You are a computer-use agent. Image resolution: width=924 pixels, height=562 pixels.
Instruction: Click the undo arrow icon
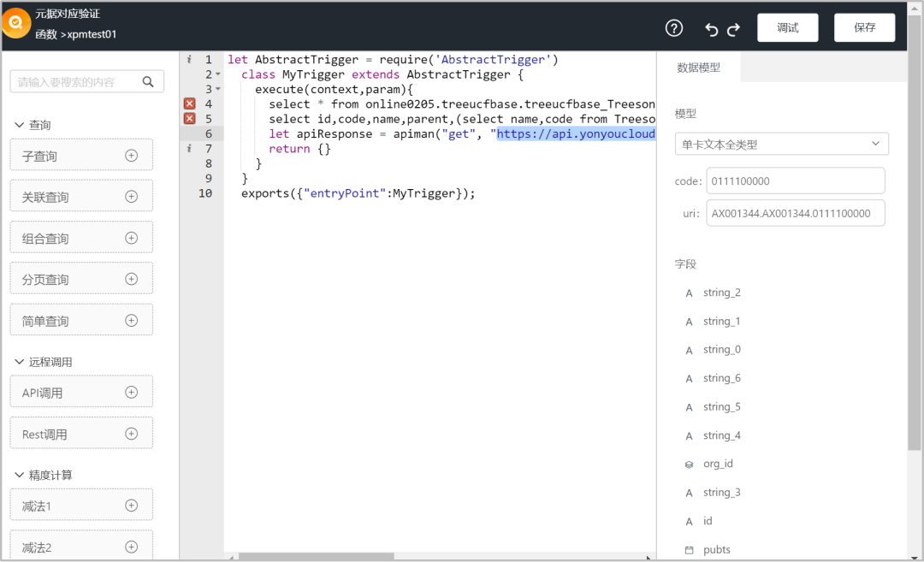[712, 29]
